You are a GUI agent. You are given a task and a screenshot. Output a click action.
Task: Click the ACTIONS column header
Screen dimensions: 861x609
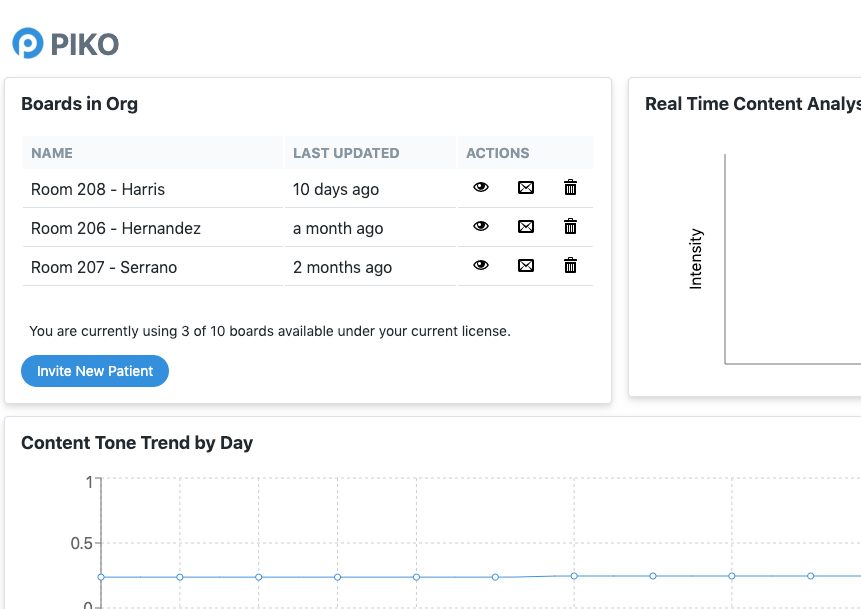click(498, 153)
